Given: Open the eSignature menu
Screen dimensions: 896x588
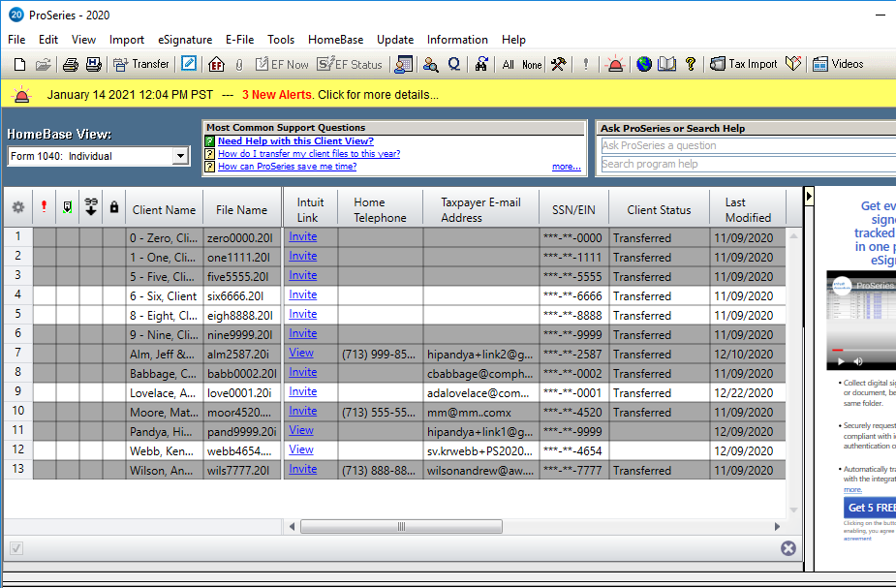Looking at the screenshot, I should coord(185,40).
